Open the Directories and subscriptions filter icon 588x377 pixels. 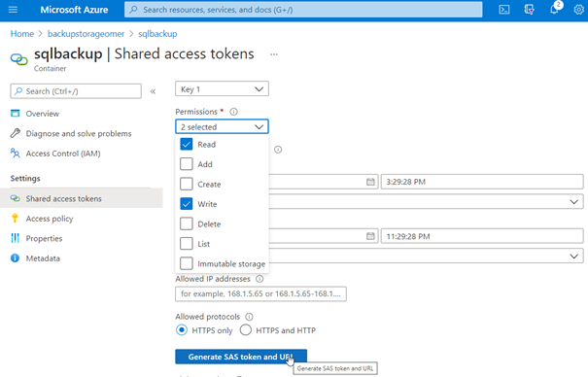[529, 10]
